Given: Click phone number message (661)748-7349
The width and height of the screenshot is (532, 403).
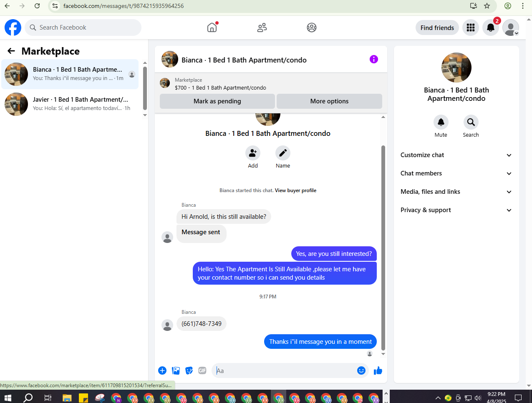Looking at the screenshot, I should 202,324.
